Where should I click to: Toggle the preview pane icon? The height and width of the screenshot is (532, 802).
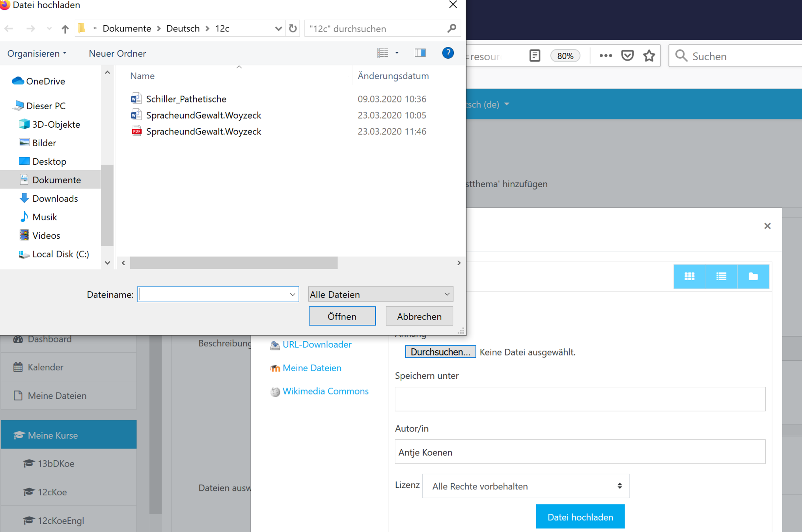(420, 53)
